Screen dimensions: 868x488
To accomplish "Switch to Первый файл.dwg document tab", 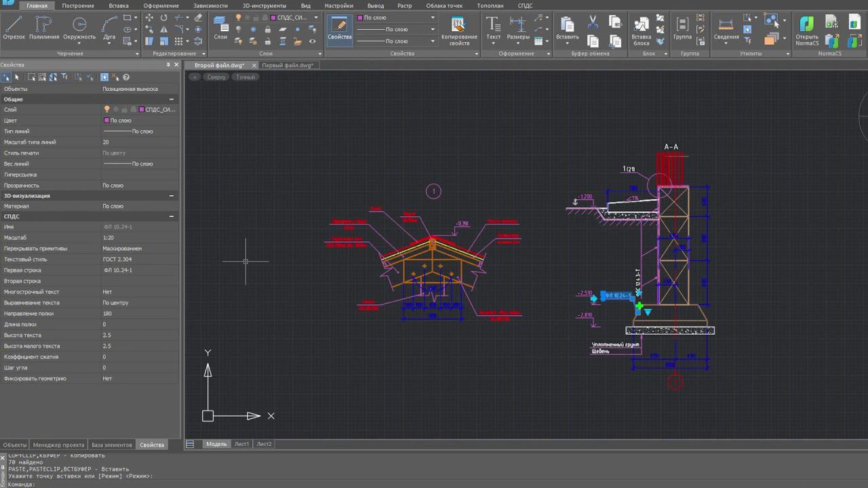I will click(288, 65).
